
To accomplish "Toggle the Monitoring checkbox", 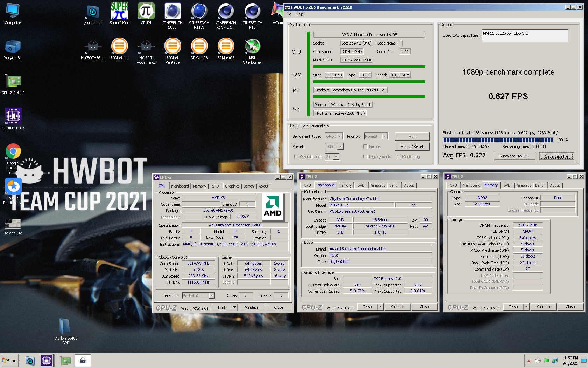I will [x=399, y=157].
